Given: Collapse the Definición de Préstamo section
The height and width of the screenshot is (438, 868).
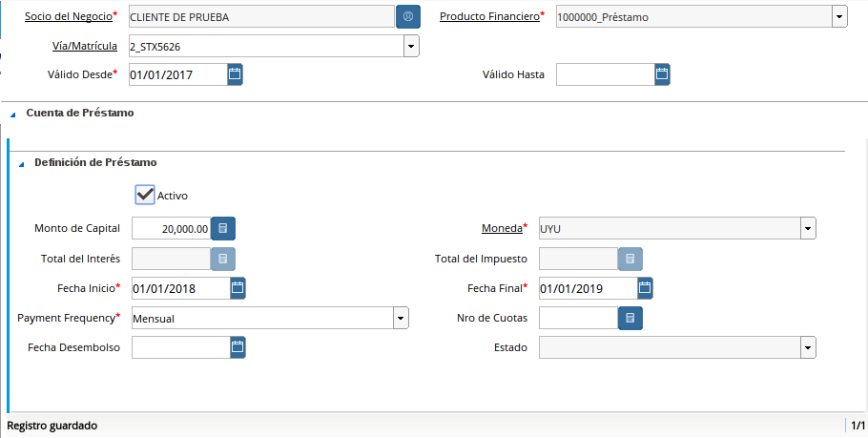Looking at the screenshot, I should click(x=22, y=163).
